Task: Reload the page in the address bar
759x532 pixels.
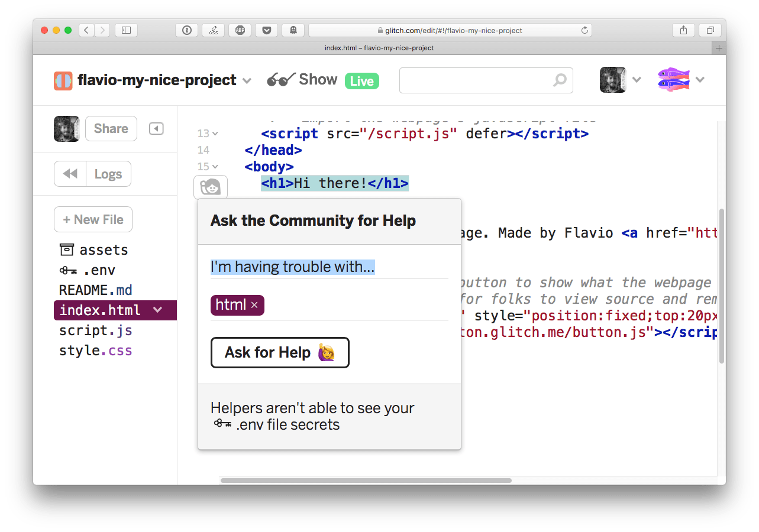Action: coord(584,30)
